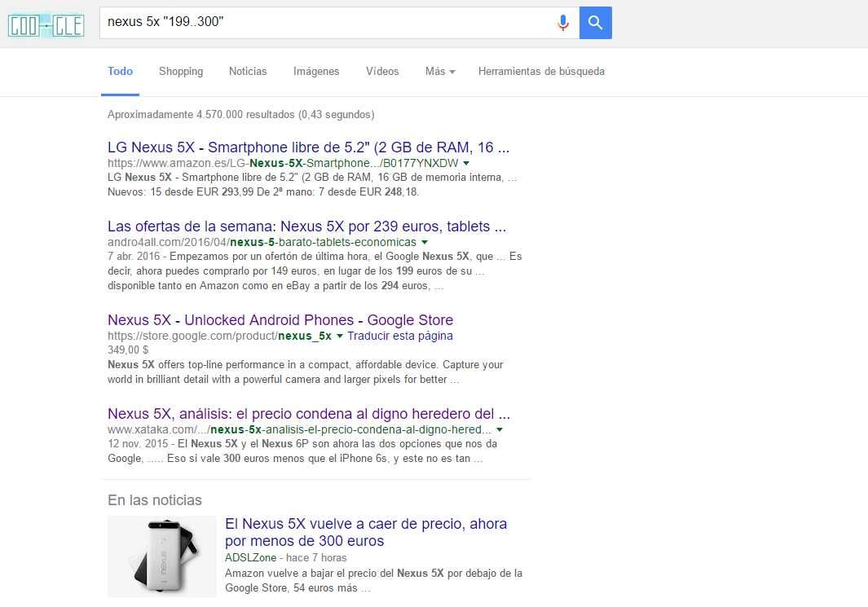Click the amazon.es green URL text

pos(283,163)
